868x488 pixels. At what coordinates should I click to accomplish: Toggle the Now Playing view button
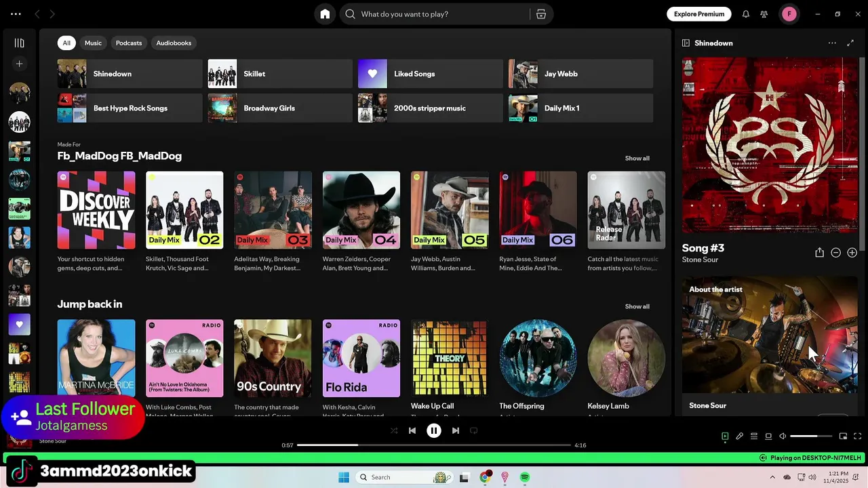coord(725,436)
